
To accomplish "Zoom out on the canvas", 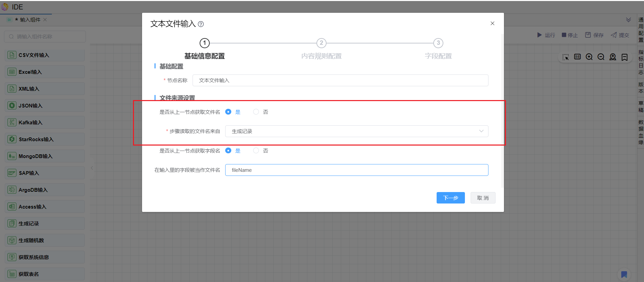I will point(601,57).
